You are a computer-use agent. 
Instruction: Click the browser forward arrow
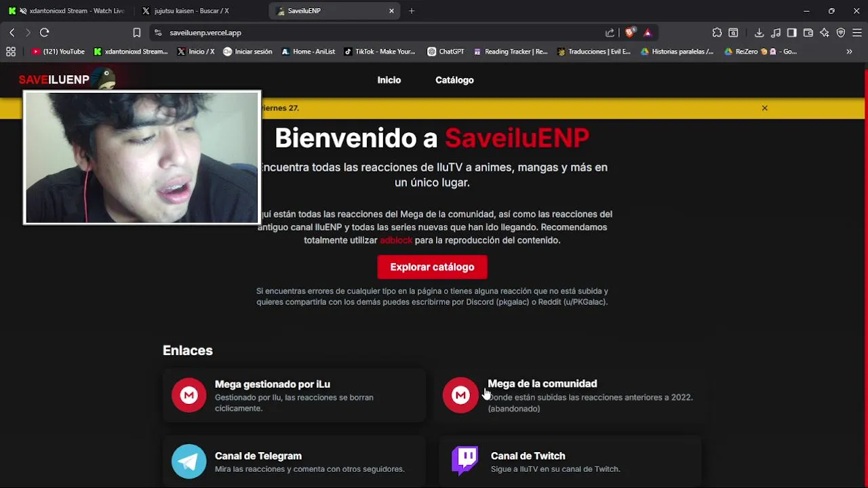click(x=28, y=33)
